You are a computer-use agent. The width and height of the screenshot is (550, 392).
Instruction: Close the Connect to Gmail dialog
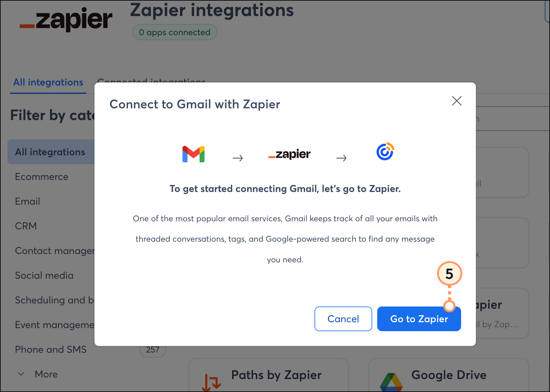point(456,101)
